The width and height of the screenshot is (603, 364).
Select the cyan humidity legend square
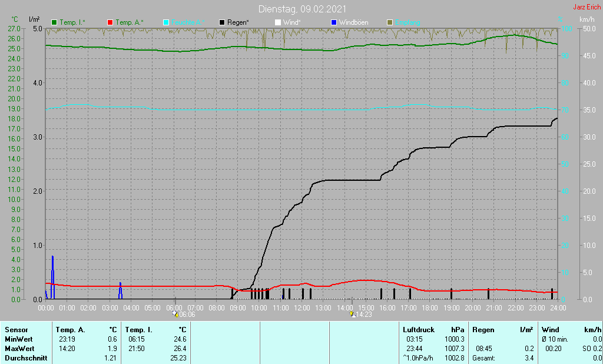[x=166, y=22]
